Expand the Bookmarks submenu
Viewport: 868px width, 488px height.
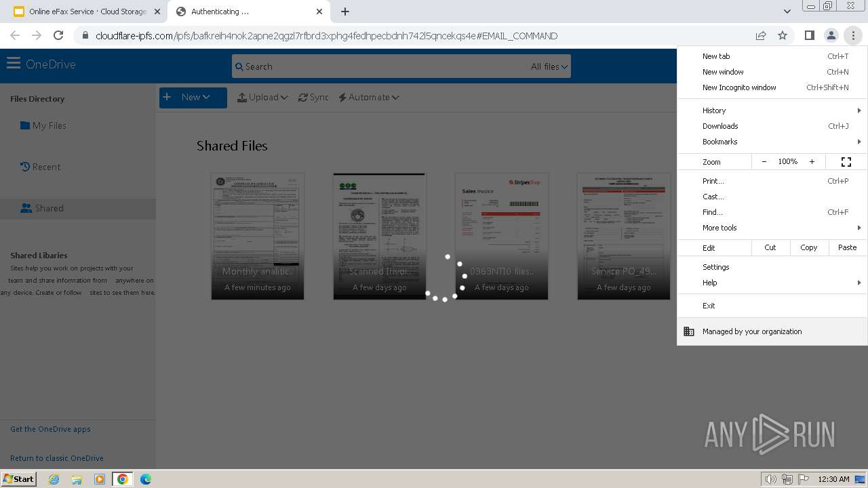[x=772, y=142]
